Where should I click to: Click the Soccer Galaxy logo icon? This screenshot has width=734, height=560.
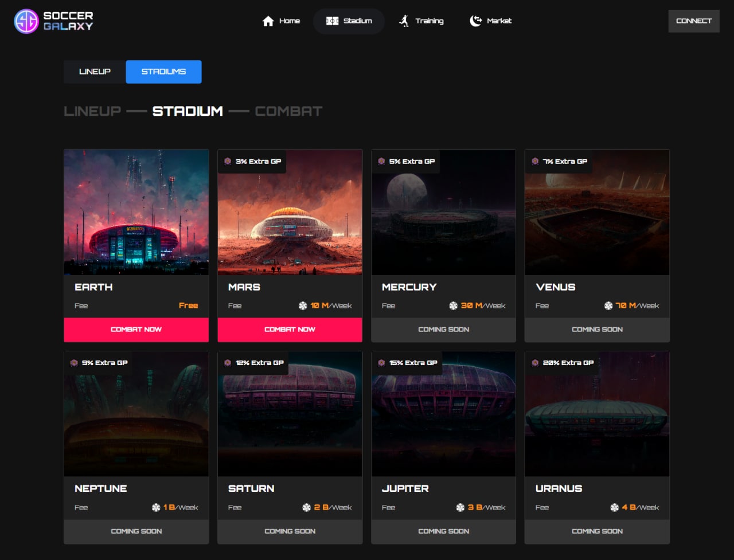26,21
